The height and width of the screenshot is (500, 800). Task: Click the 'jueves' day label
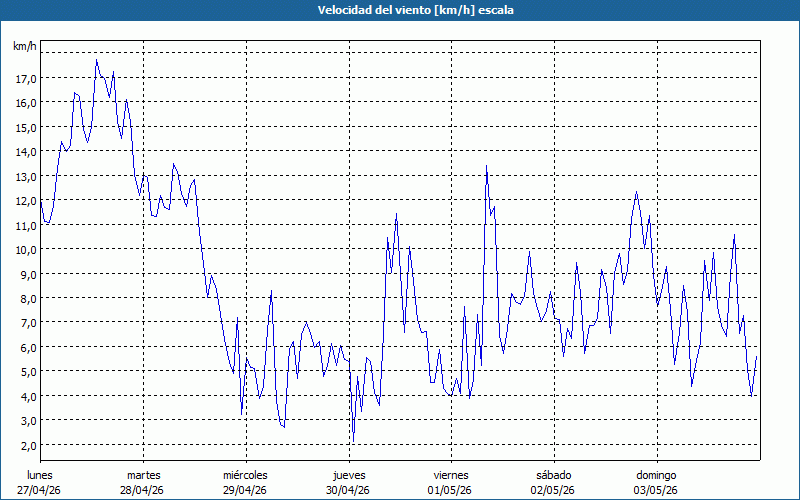click(x=349, y=475)
